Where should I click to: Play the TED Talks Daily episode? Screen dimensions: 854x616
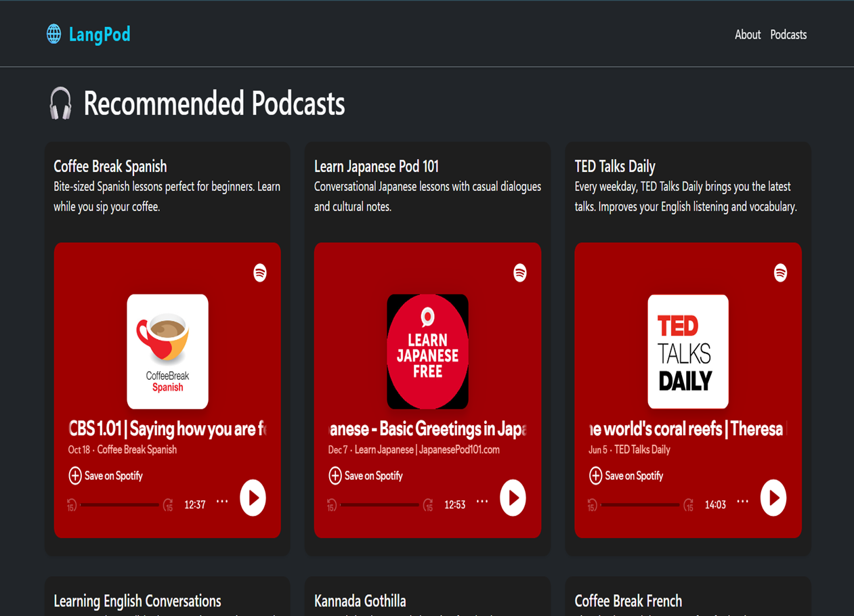(x=773, y=498)
